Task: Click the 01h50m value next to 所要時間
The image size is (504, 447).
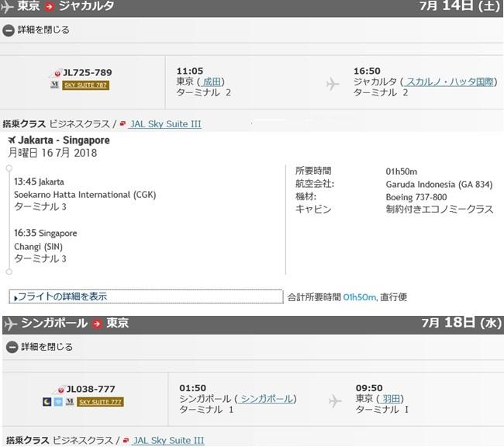Action: (401, 172)
